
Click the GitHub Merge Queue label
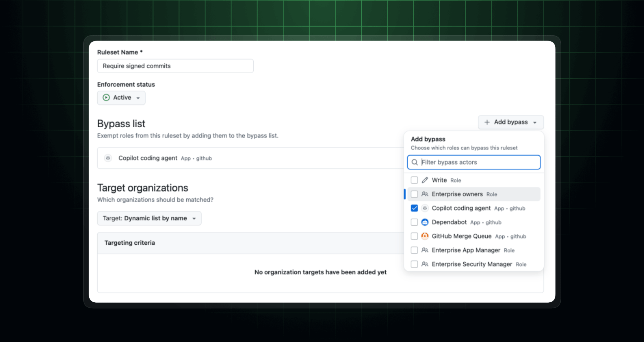pos(461,236)
